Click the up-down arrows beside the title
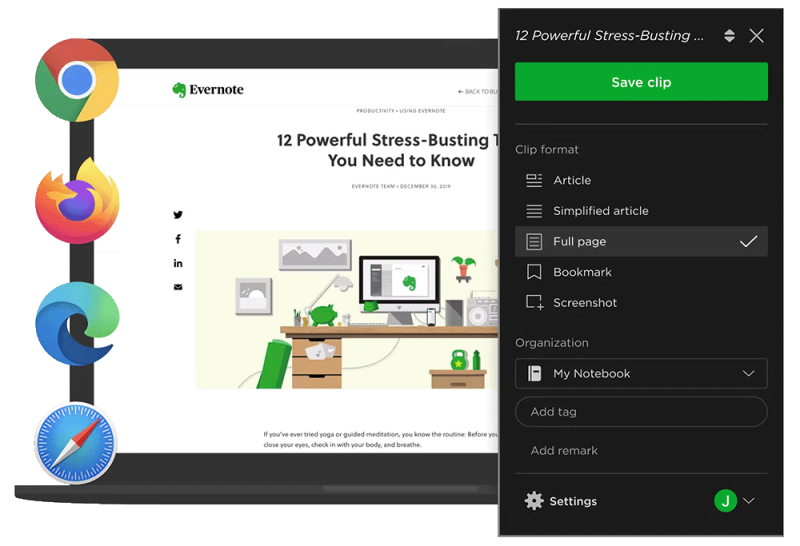Viewport: 800px width, 546px height. [x=729, y=36]
